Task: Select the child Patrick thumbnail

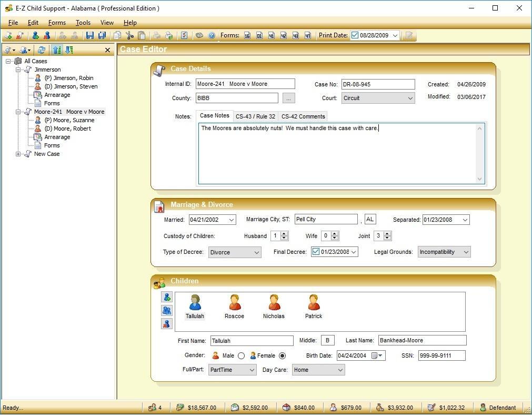Action: (x=314, y=307)
